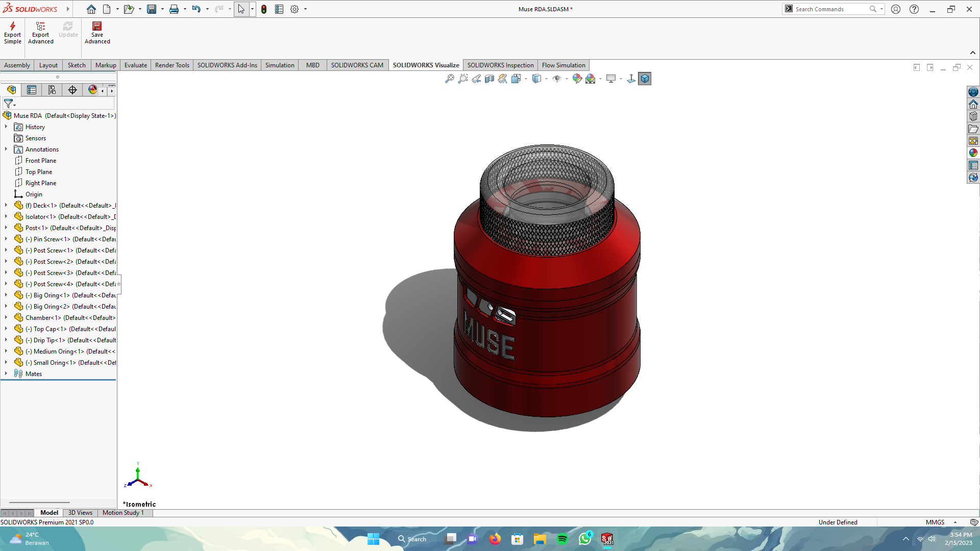This screenshot has height=551, width=980.
Task: Expand the Mates folder in tree
Action: [6, 373]
